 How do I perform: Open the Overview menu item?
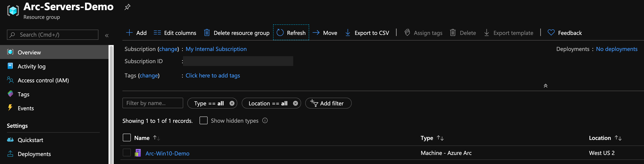click(54, 52)
